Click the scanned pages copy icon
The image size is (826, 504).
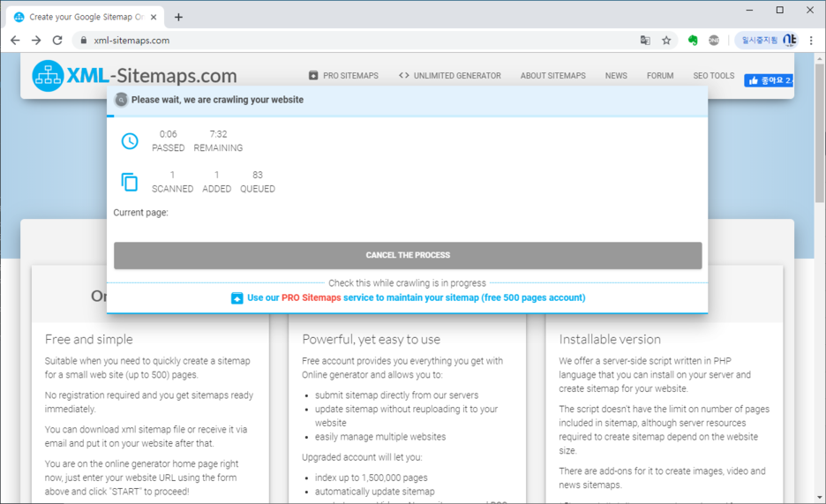pyautogui.click(x=130, y=182)
